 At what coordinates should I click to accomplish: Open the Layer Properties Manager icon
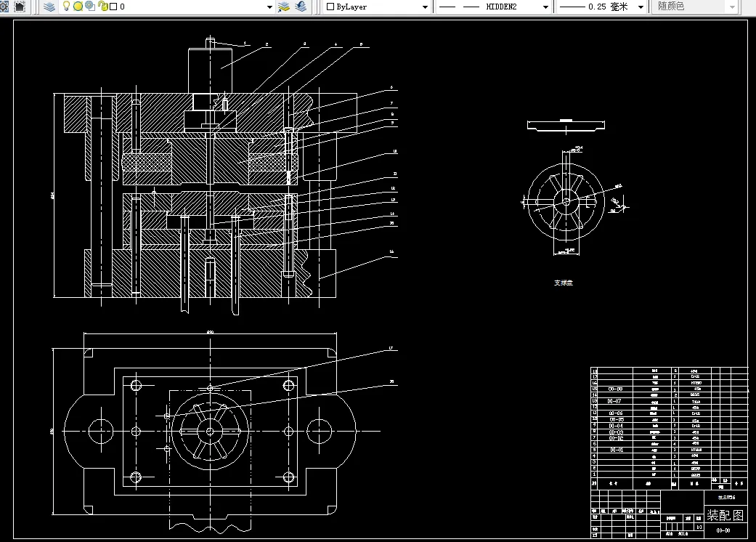49,7
